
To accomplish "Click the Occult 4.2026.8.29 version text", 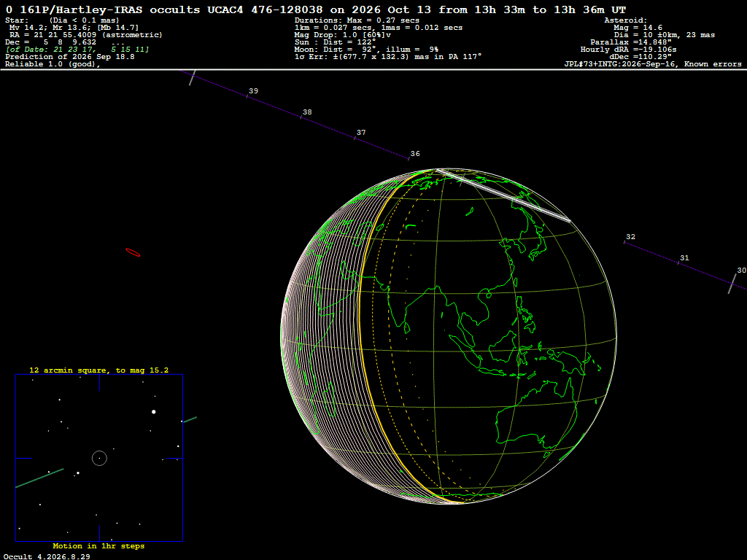I will click(x=47, y=556).
